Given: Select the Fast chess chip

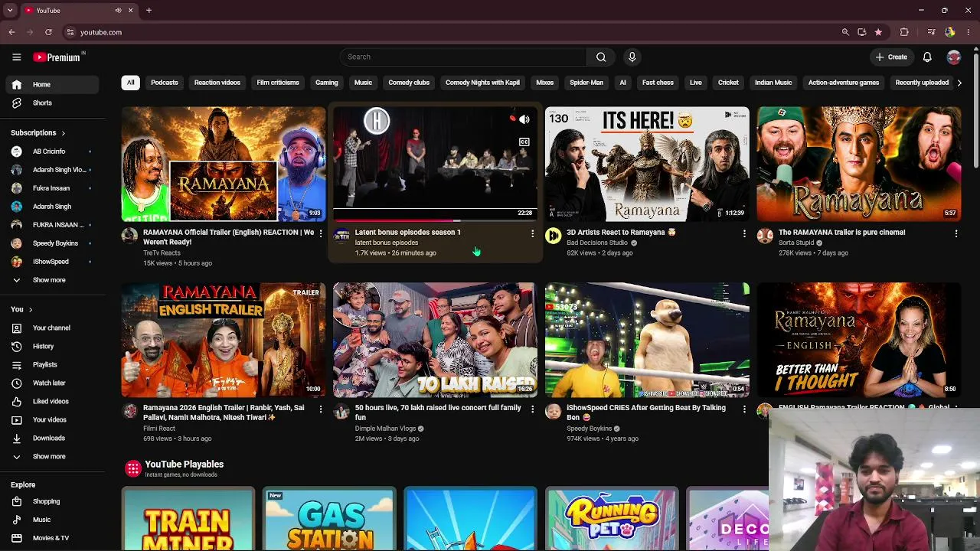Looking at the screenshot, I should [658, 83].
